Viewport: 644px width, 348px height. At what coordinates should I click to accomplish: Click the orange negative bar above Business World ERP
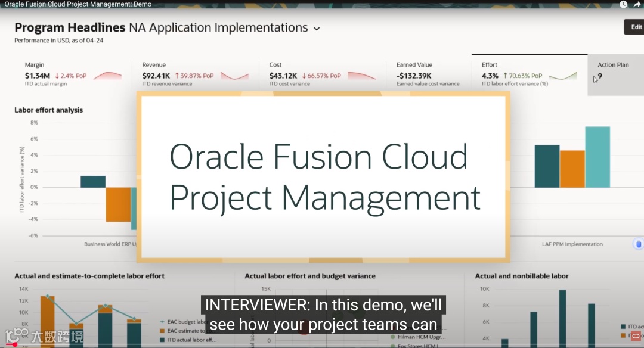coord(118,204)
